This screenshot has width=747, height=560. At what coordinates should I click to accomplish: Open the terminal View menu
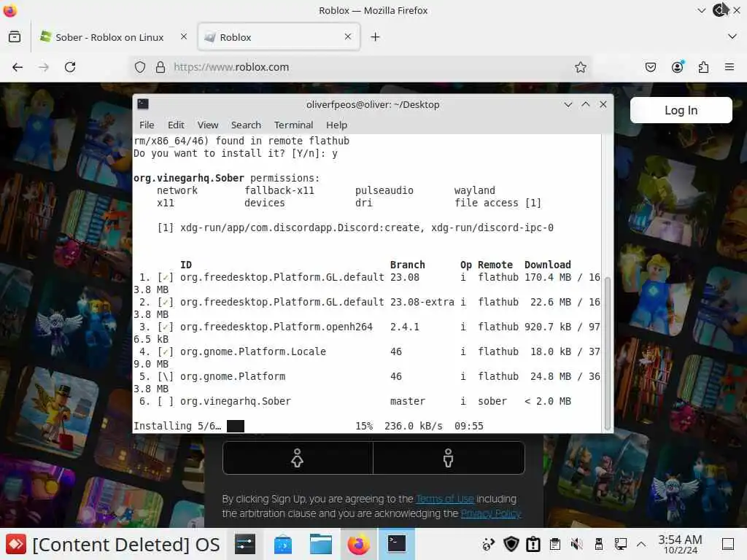coord(208,125)
